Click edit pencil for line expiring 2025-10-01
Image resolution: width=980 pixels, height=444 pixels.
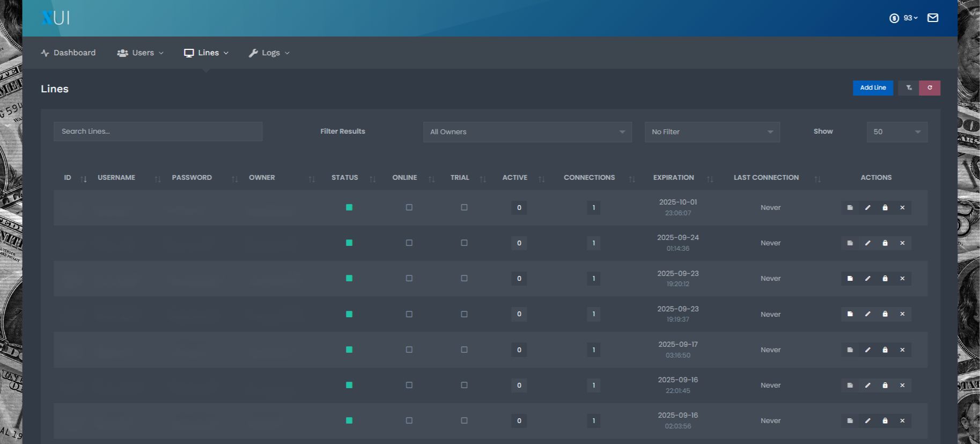pos(867,208)
